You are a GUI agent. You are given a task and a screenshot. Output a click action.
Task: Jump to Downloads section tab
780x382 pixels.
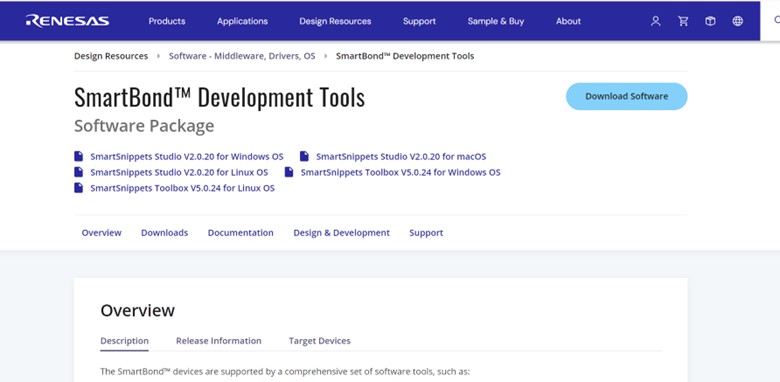coord(165,233)
